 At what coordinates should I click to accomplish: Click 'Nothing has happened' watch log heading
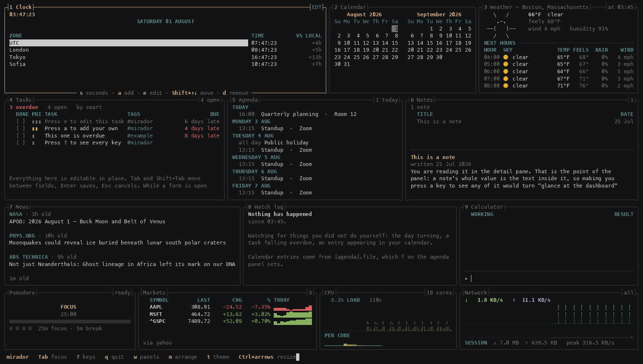280,214
